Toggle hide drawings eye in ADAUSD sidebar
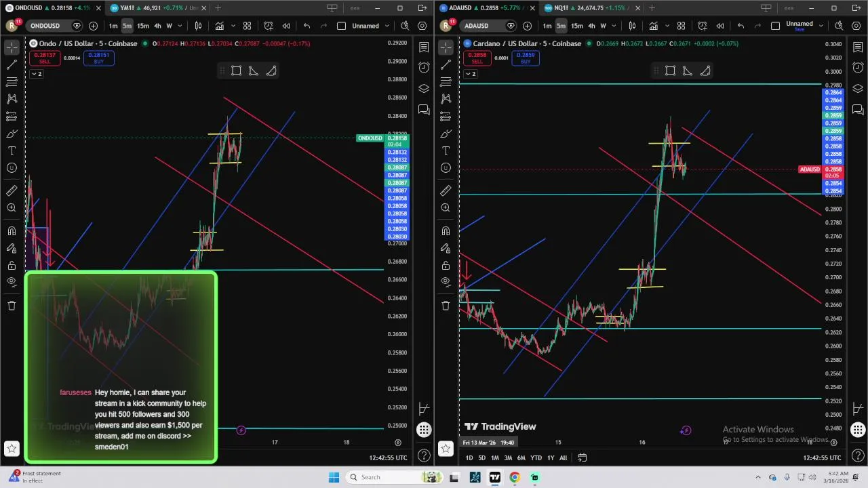Image resolution: width=868 pixels, height=488 pixels. click(446, 282)
